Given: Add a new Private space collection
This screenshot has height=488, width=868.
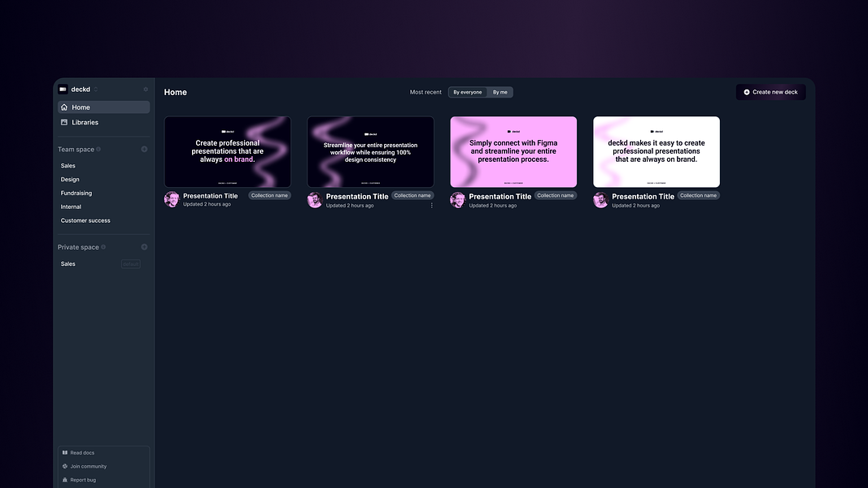Looking at the screenshot, I should click(145, 247).
